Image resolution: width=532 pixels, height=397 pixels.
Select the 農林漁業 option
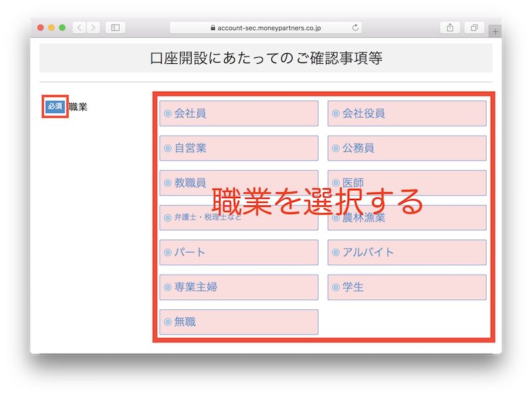click(x=407, y=217)
